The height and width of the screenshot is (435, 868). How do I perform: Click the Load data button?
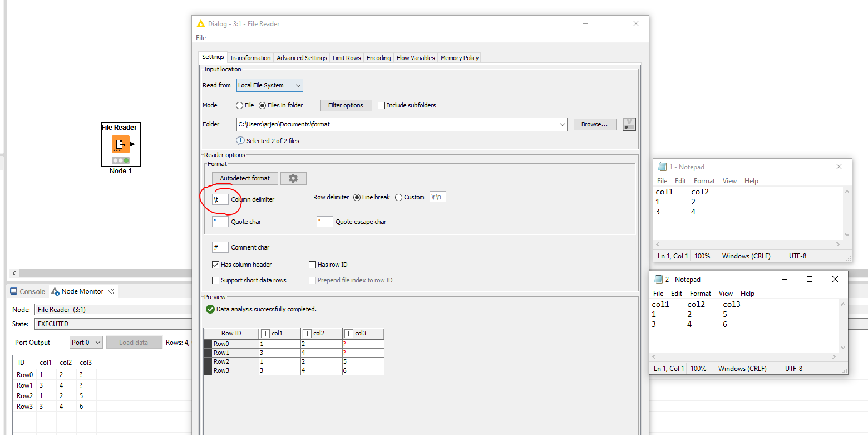[x=134, y=343]
